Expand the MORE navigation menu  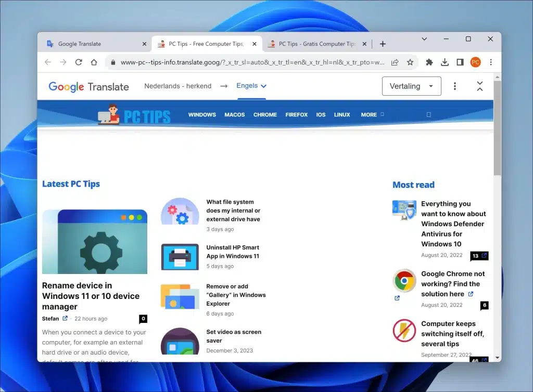coord(372,114)
